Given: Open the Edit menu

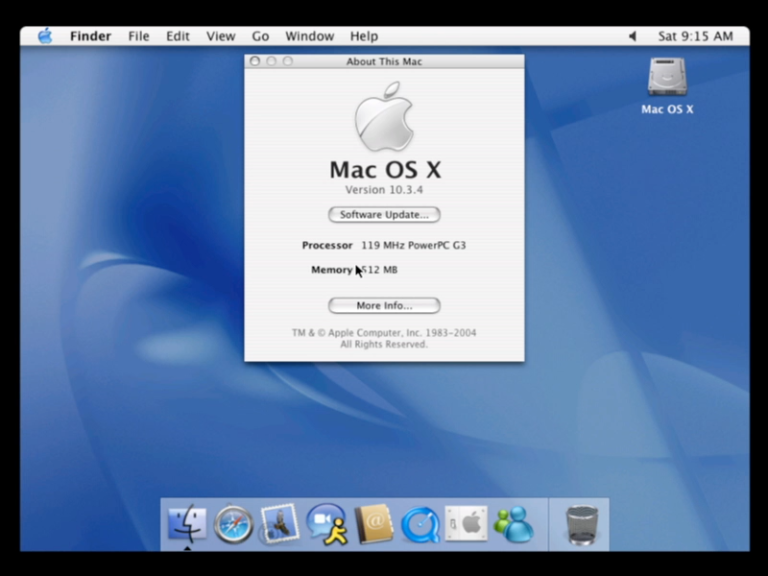Looking at the screenshot, I should pos(177,36).
